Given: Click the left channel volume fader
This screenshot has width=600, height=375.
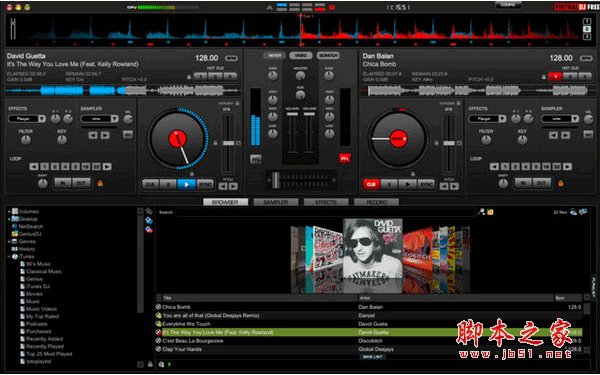Looking at the screenshot, I should click(292, 114).
